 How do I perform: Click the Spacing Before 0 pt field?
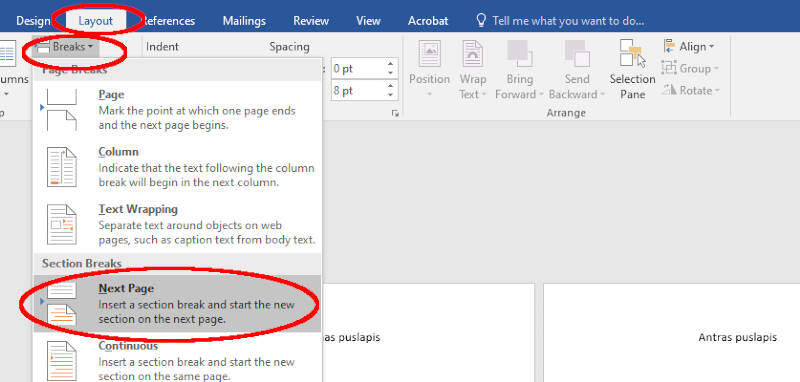(358, 69)
